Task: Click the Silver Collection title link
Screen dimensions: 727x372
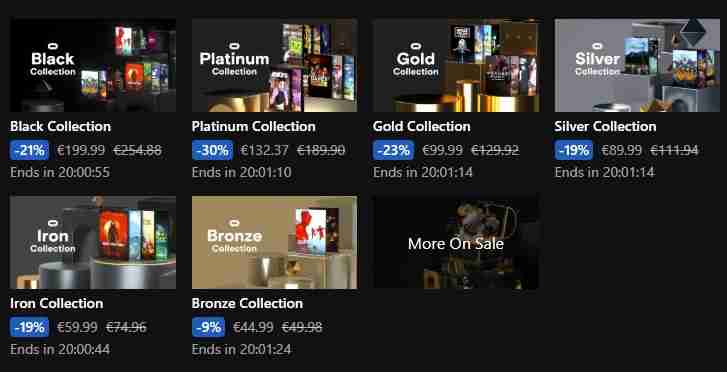Action: click(605, 127)
